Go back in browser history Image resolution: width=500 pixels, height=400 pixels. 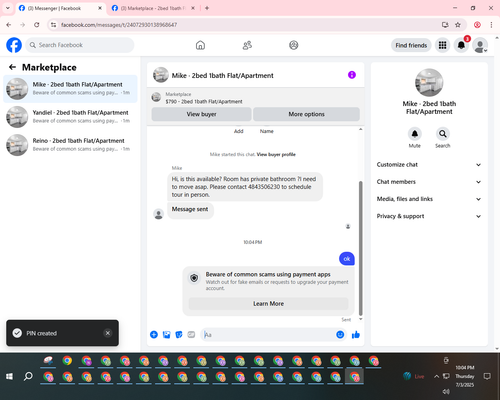pyautogui.click(x=9, y=25)
